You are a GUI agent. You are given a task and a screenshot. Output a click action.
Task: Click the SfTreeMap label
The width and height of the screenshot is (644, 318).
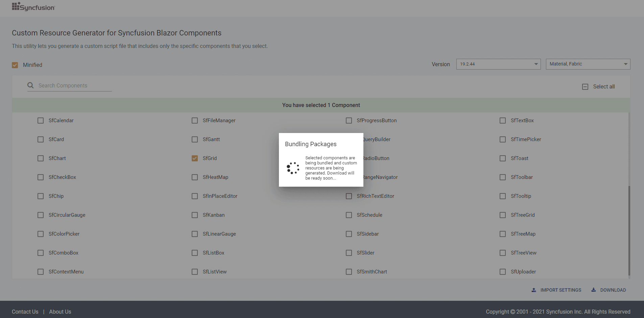[523, 234]
